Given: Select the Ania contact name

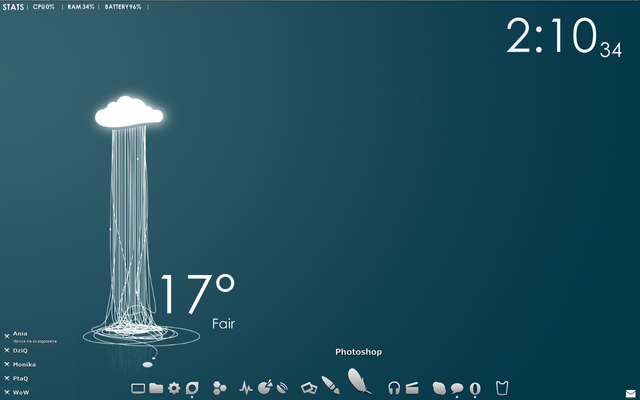Looking at the screenshot, I should tap(20, 333).
